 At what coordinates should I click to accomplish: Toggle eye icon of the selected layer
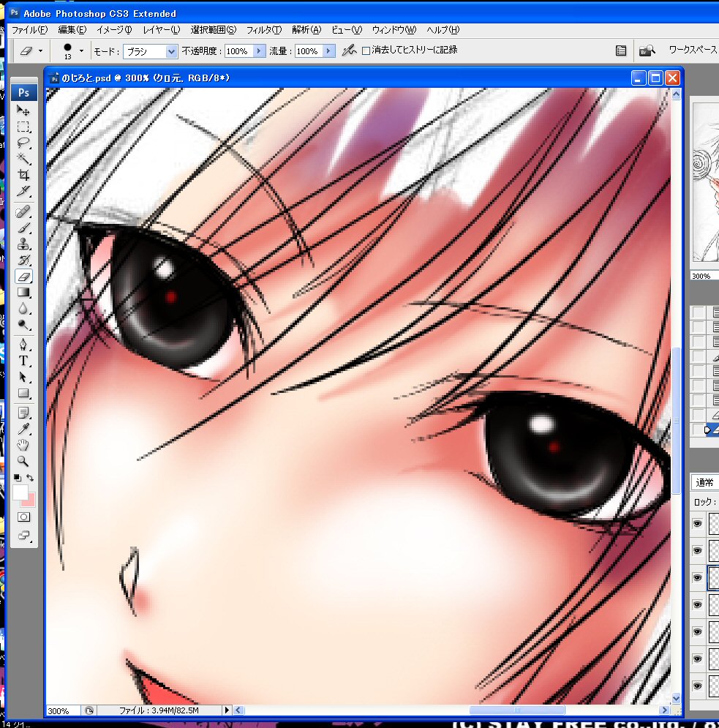coord(697,577)
